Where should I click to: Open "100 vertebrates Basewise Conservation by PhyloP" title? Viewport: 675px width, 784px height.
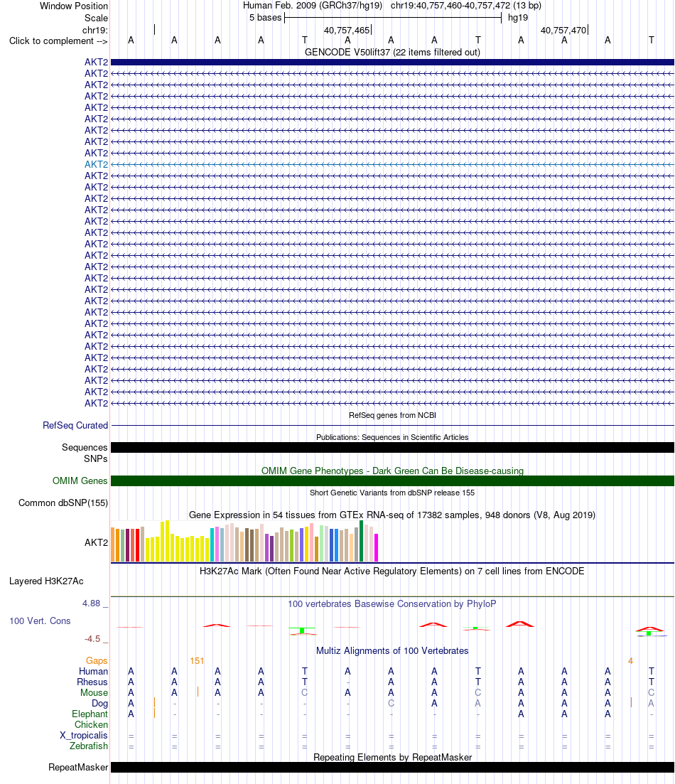pyautogui.click(x=392, y=603)
